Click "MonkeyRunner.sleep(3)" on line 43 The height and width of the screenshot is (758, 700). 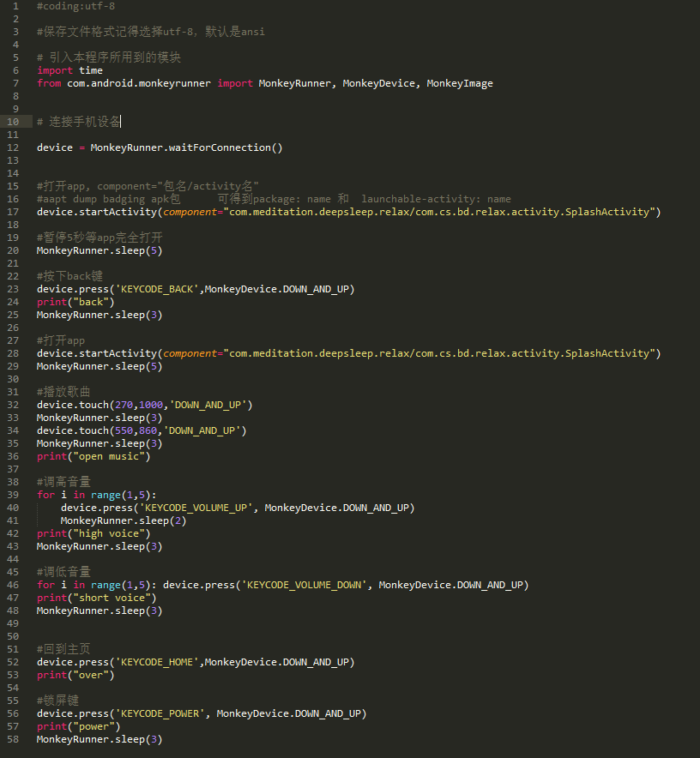click(x=100, y=547)
